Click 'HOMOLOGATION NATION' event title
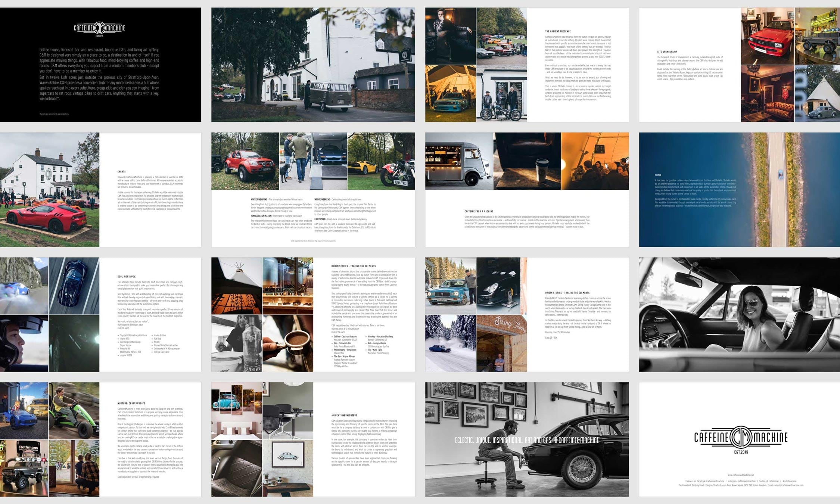 [261, 216]
